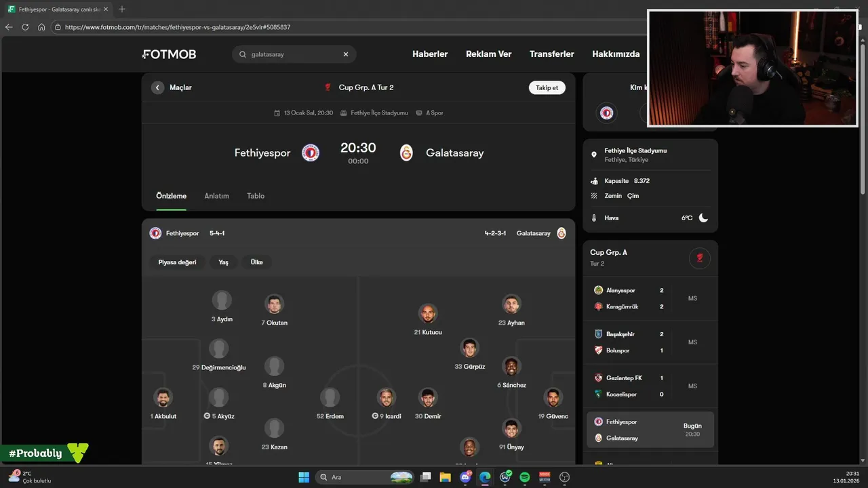
Task: Open Spotify from the taskbar
Action: click(525, 477)
